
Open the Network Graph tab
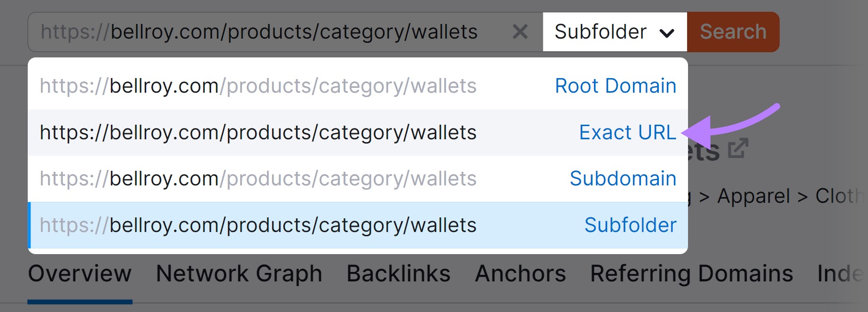239,273
